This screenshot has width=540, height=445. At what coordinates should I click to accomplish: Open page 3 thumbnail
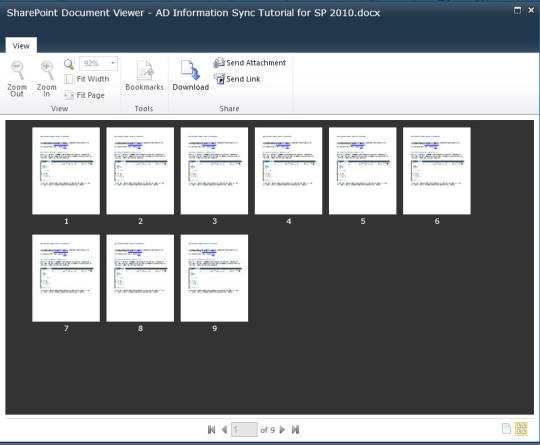point(214,171)
